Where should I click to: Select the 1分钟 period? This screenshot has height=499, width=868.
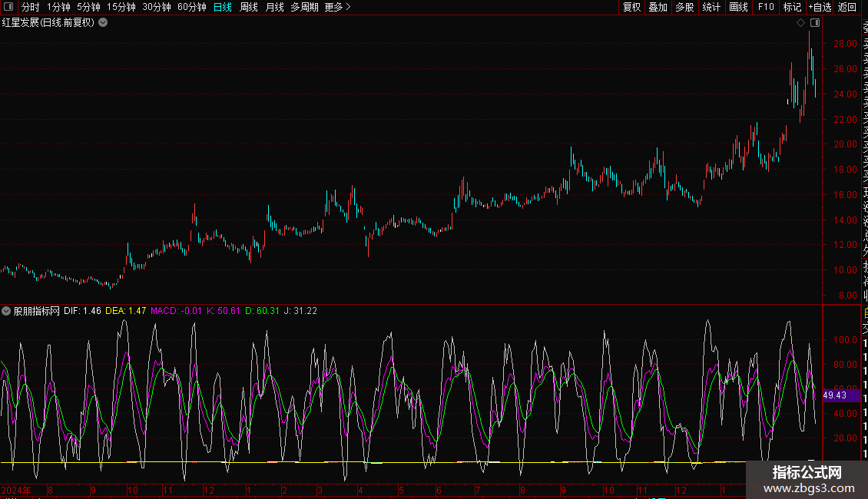pyautogui.click(x=58, y=7)
